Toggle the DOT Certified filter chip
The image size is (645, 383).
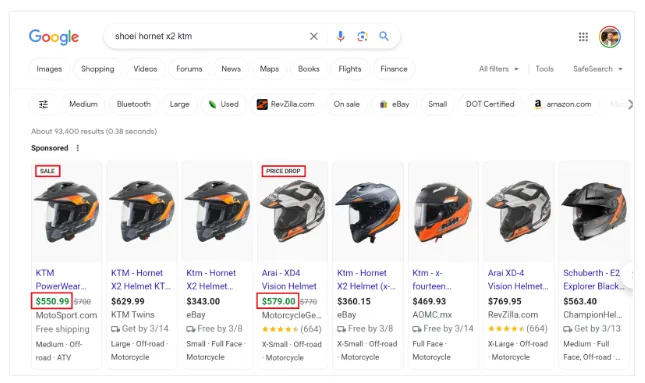(490, 104)
